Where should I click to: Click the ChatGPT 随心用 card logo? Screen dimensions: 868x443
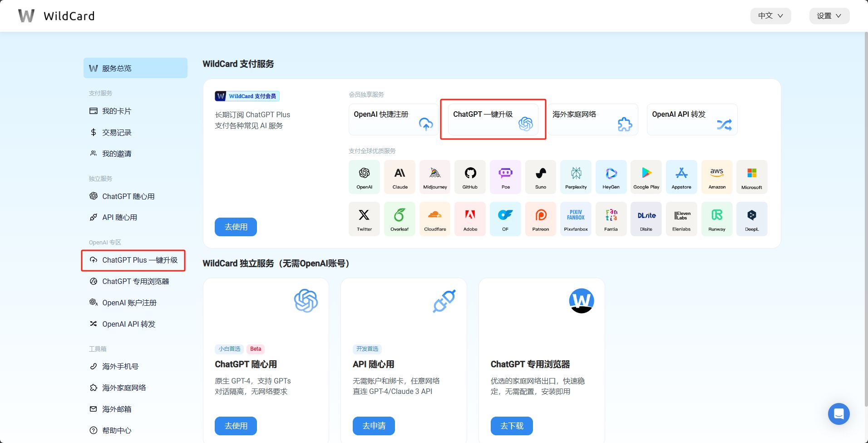coord(306,301)
